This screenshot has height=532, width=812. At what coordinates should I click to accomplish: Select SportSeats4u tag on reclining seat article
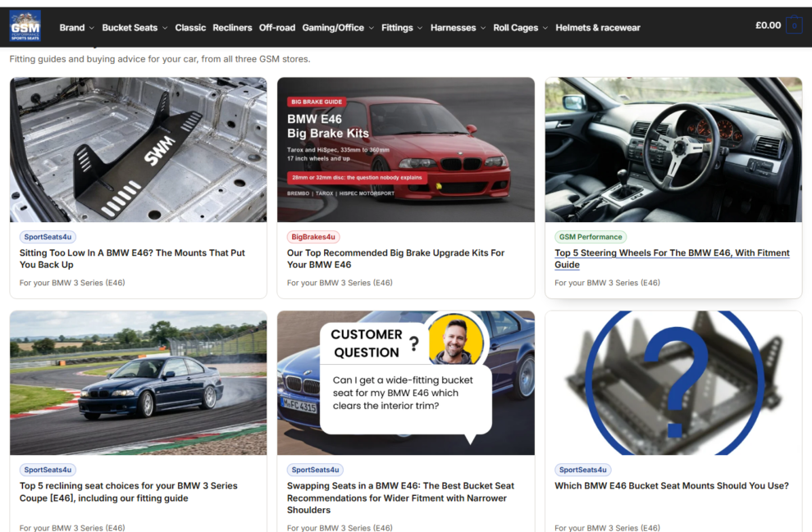(x=48, y=470)
